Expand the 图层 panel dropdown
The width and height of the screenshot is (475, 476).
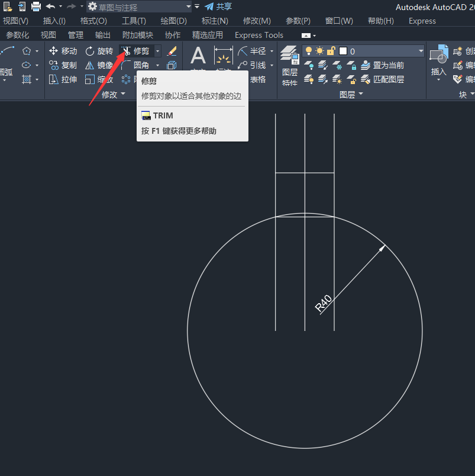click(351, 94)
